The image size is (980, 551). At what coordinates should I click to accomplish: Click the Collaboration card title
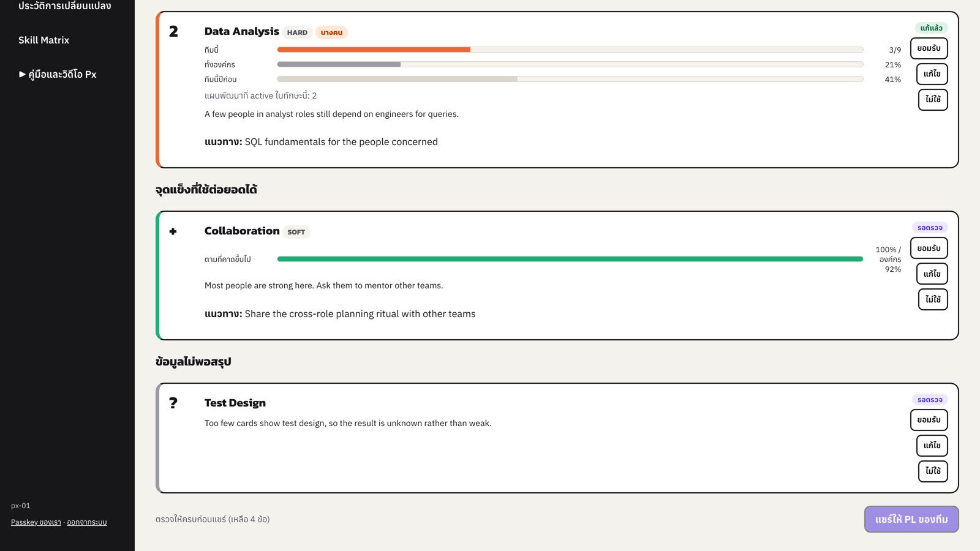(242, 231)
